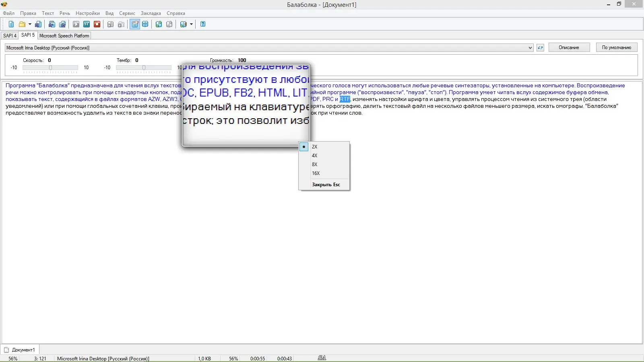644x362 pixels.
Task: Choose 4X magnification in the context menu
Action: pos(324,156)
